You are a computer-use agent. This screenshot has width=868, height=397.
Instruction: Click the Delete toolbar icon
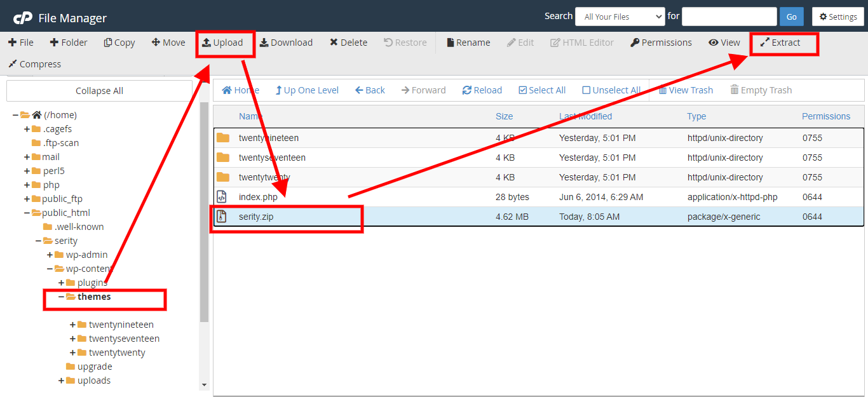334,43
